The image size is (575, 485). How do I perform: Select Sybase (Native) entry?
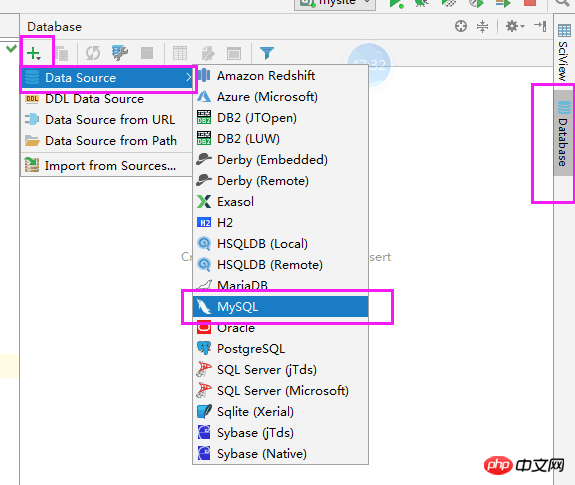[x=281, y=454]
